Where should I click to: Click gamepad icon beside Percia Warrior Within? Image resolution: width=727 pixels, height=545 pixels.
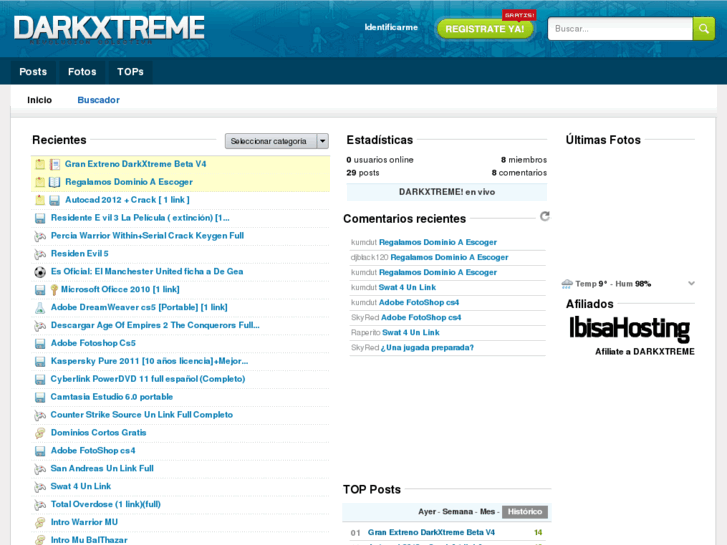(x=40, y=236)
